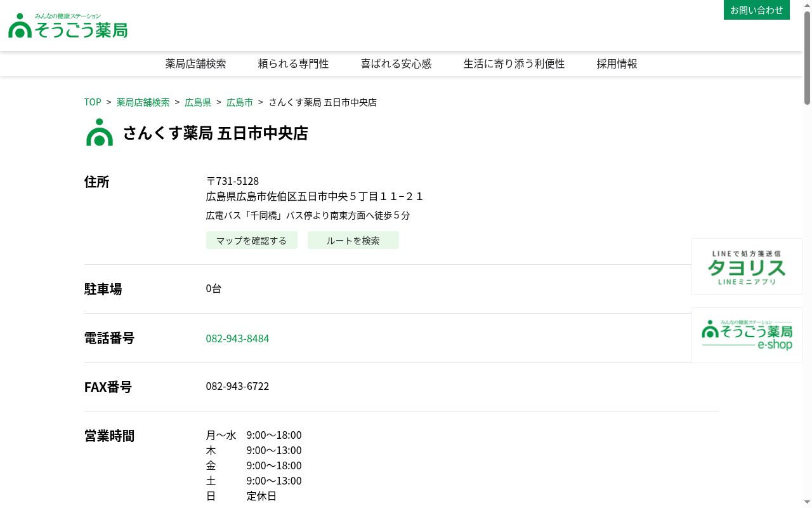This screenshot has height=508, width=812.
Task: Click the FAX number 082-943-6722
Action: point(237,386)
